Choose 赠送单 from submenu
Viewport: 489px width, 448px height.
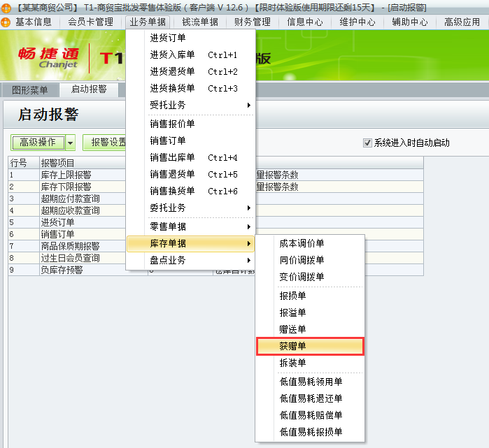pyautogui.click(x=310, y=329)
